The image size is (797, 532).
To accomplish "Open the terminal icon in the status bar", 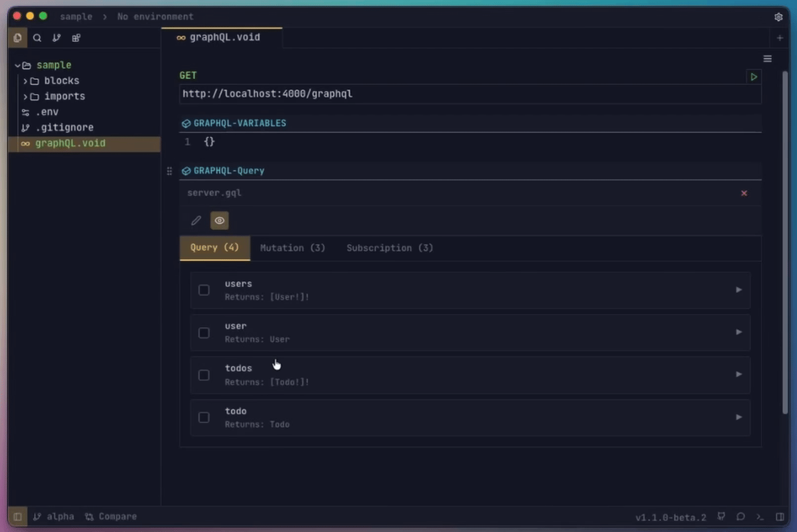I will [759, 517].
